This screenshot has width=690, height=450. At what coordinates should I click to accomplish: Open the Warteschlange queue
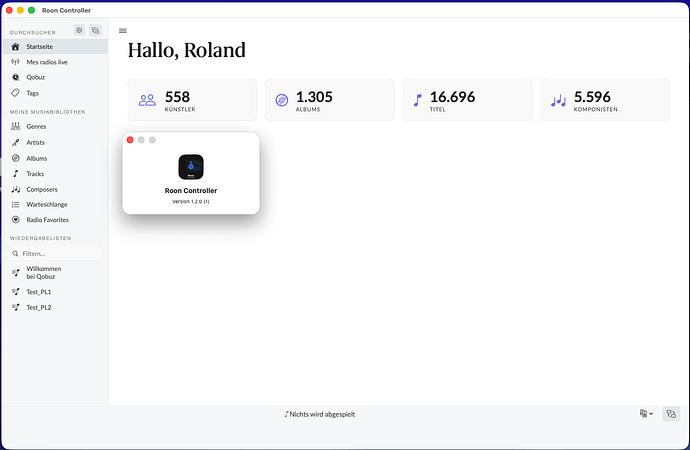click(x=55, y=204)
